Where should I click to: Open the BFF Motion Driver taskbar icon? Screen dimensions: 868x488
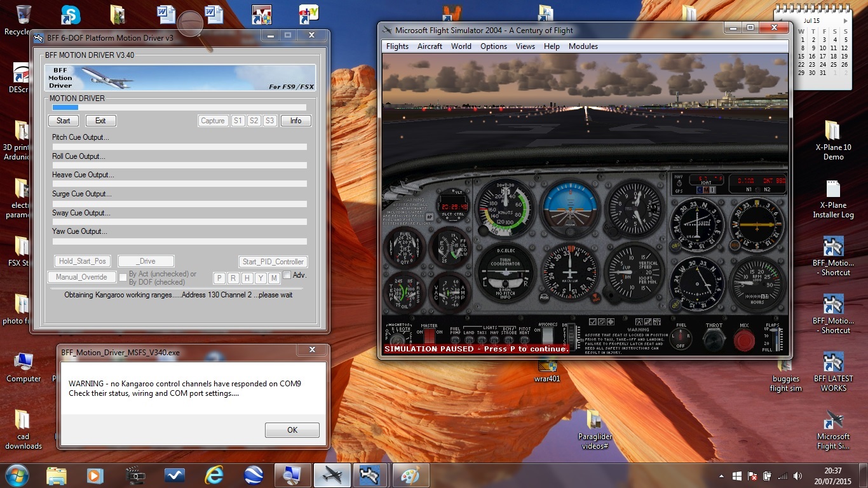(371, 475)
